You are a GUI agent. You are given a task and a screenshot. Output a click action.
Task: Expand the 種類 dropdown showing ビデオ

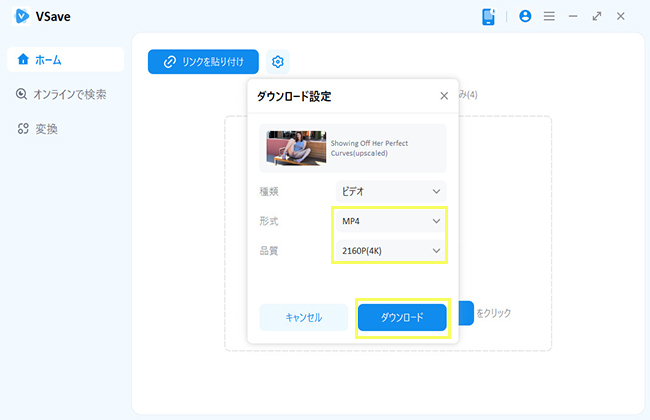coord(390,190)
